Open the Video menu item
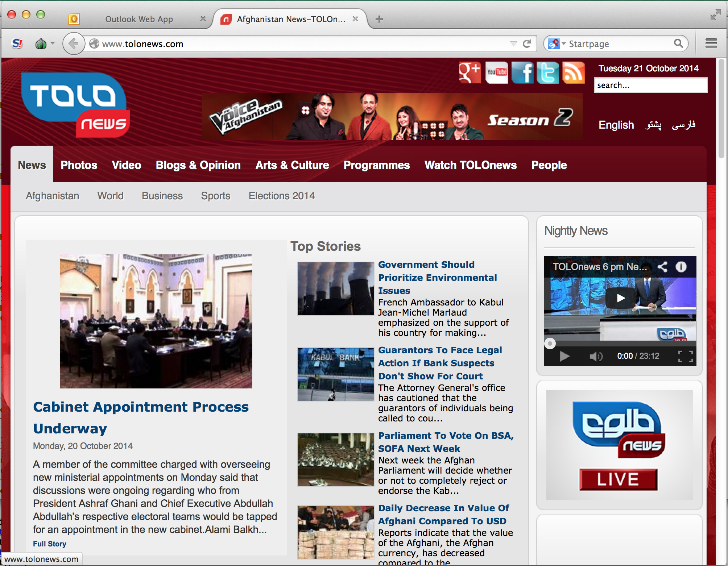This screenshot has height=566, width=728. (x=127, y=165)
